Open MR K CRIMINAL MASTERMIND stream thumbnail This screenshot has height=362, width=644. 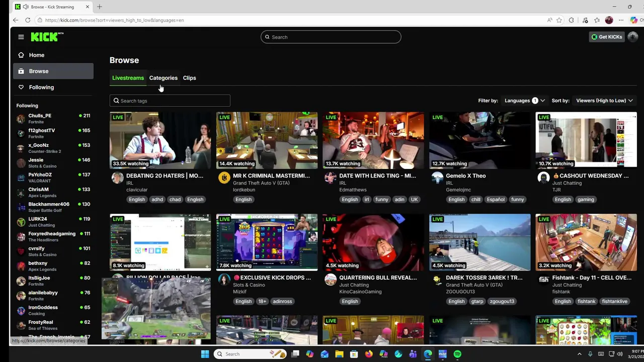click(267, 140)
